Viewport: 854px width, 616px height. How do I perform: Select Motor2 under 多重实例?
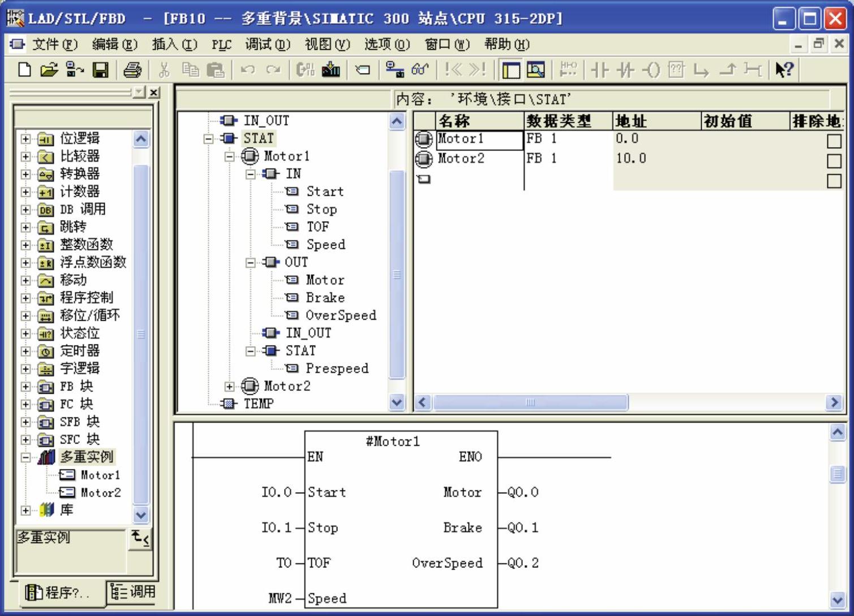click(x=101, y=493)
